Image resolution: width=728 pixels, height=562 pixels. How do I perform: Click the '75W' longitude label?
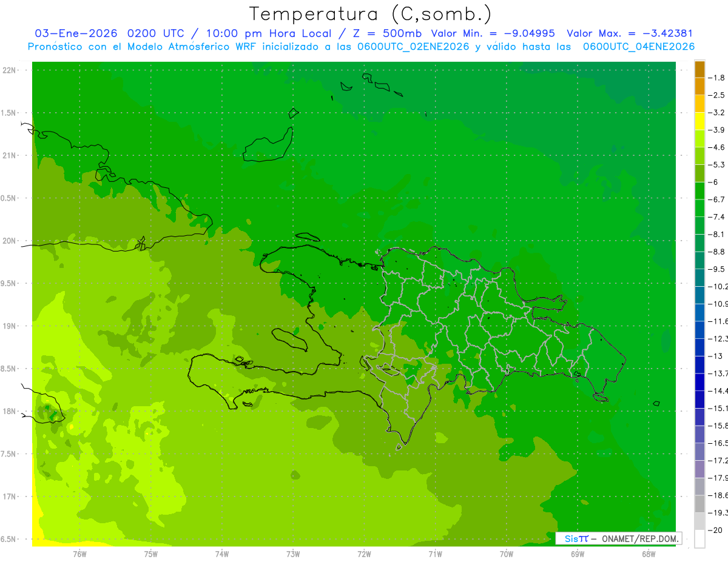click(151, 554)
